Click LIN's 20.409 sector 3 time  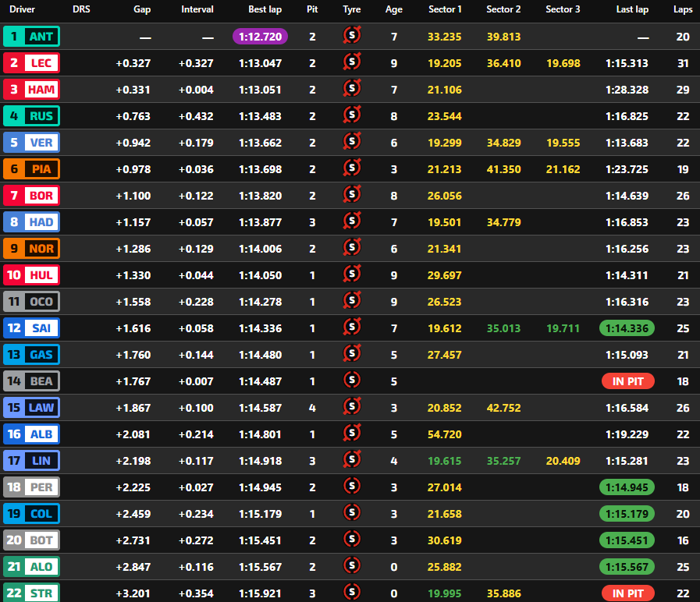pos(563,461)
